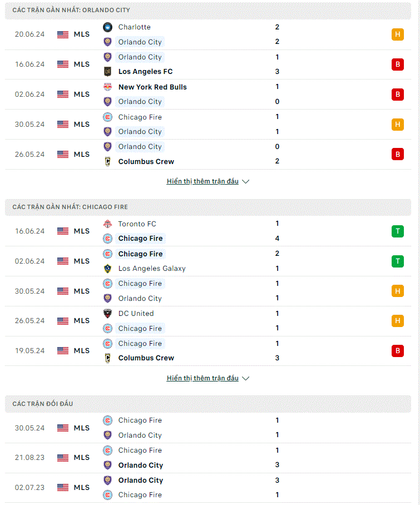Click the Columbus Crew crest on 26.05.24 match
The width and height of the screenshot is (420, 505).
tap(107, 161)
